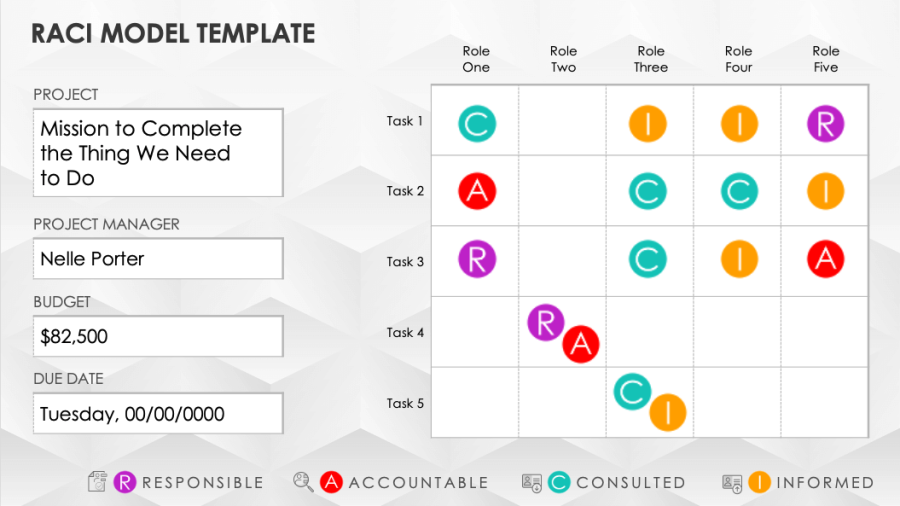Click the Due Date field
Viewport: 900px width, 506px height.
[158, 414]
